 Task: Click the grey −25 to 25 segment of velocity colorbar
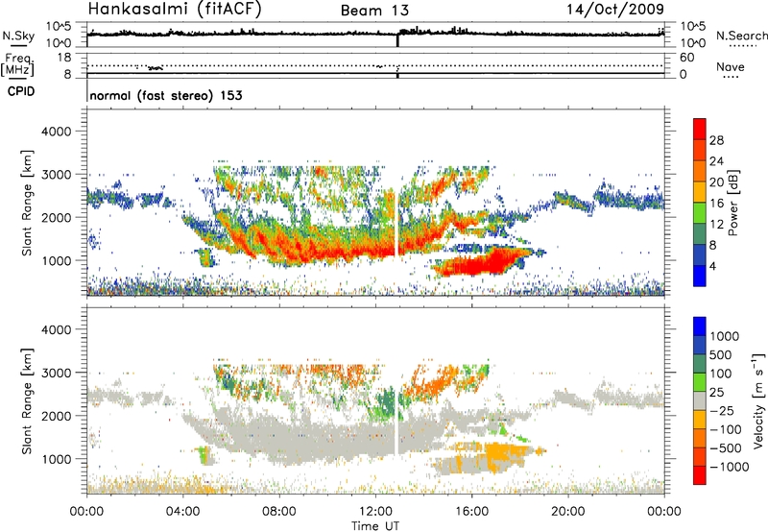[x=700, y=400]
